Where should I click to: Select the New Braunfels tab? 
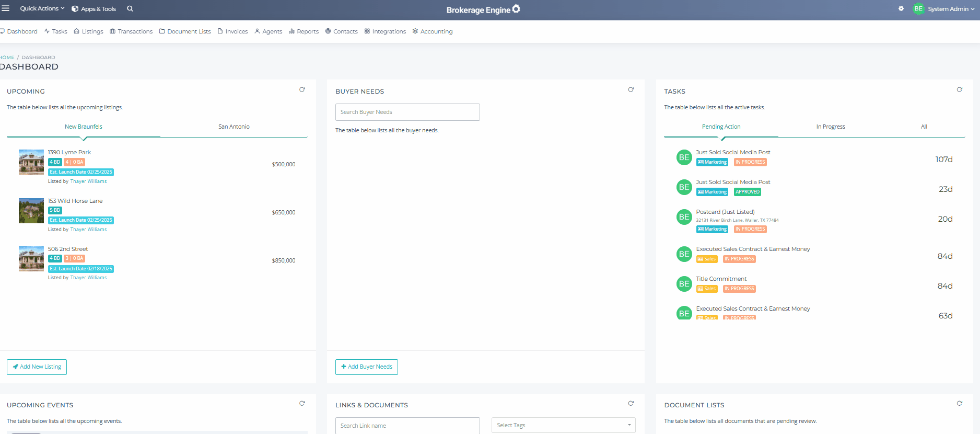(84, 127)
